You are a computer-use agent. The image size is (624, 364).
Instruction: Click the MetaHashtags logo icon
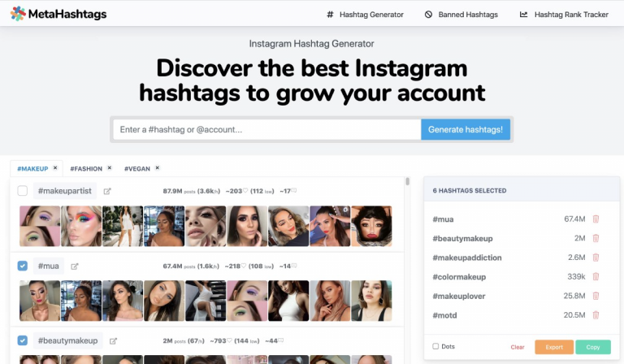pos(18,14)
